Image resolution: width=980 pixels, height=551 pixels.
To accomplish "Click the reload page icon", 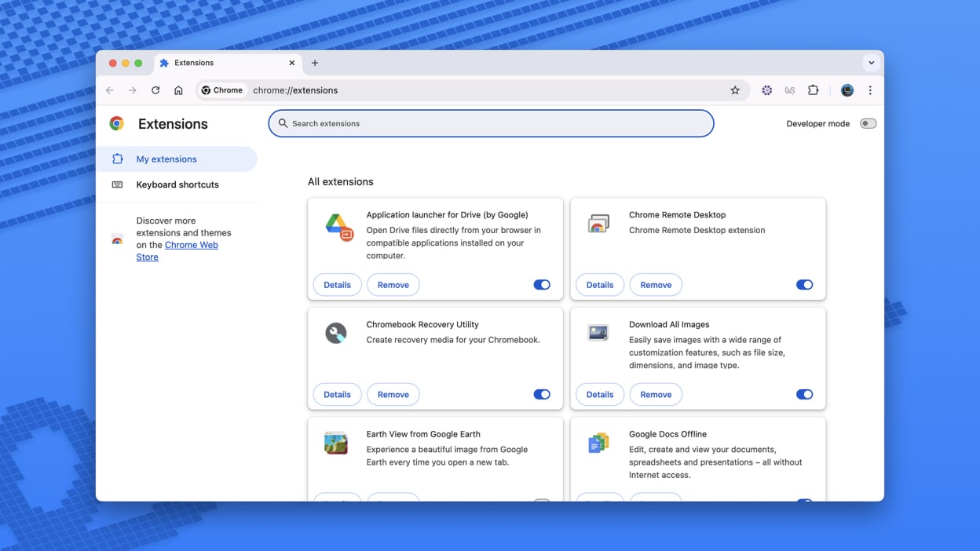I will 155,90.
